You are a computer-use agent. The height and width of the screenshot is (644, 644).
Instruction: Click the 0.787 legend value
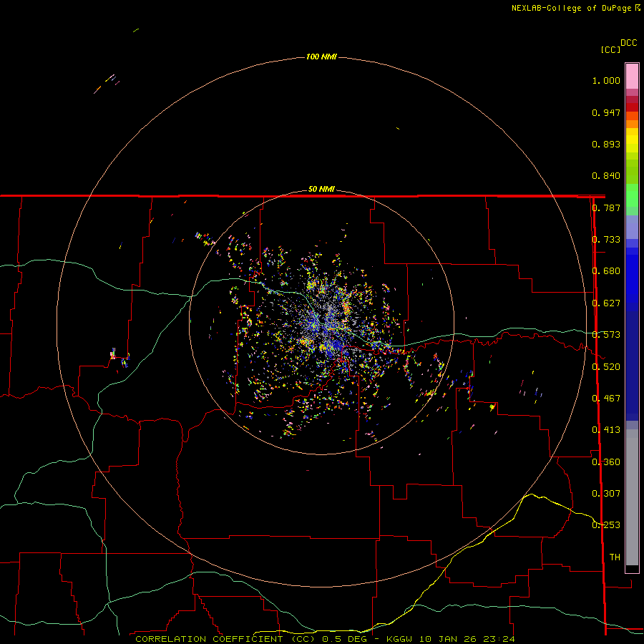coord(606,208)
